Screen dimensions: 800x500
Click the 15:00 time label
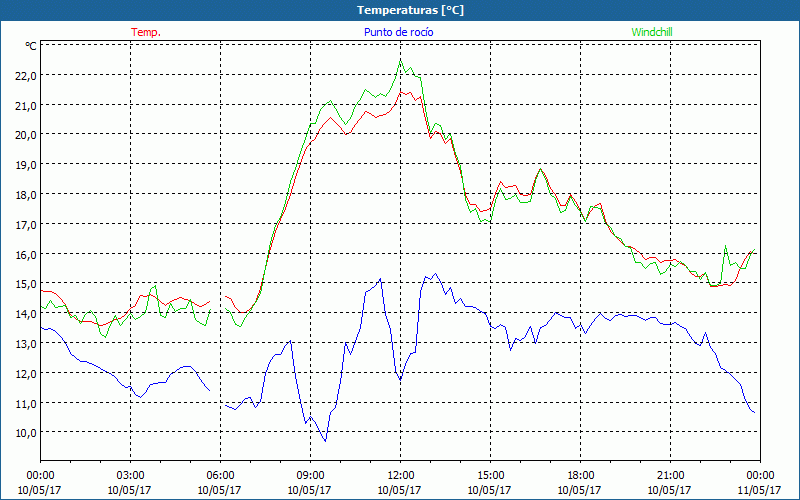pyautogui.click(x=490, y=476)
